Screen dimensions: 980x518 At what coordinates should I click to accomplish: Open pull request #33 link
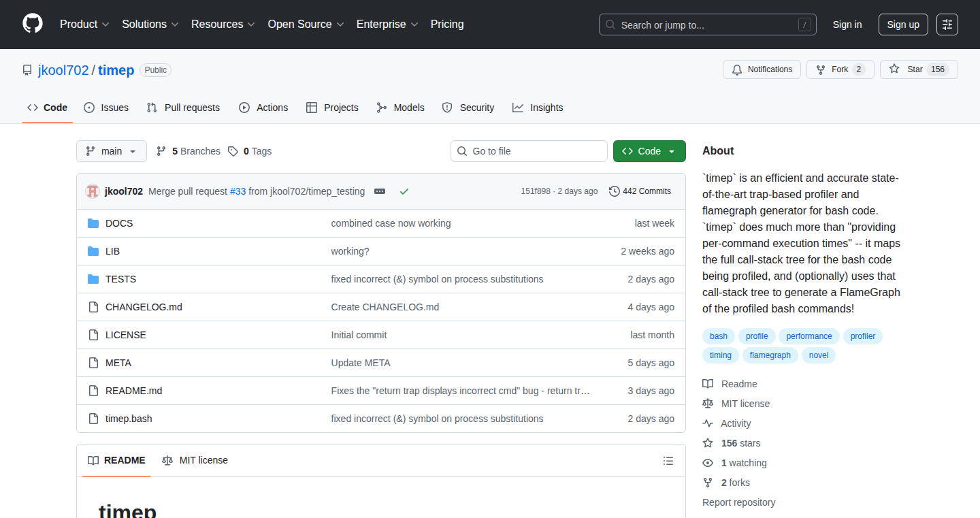click(238, 191)
